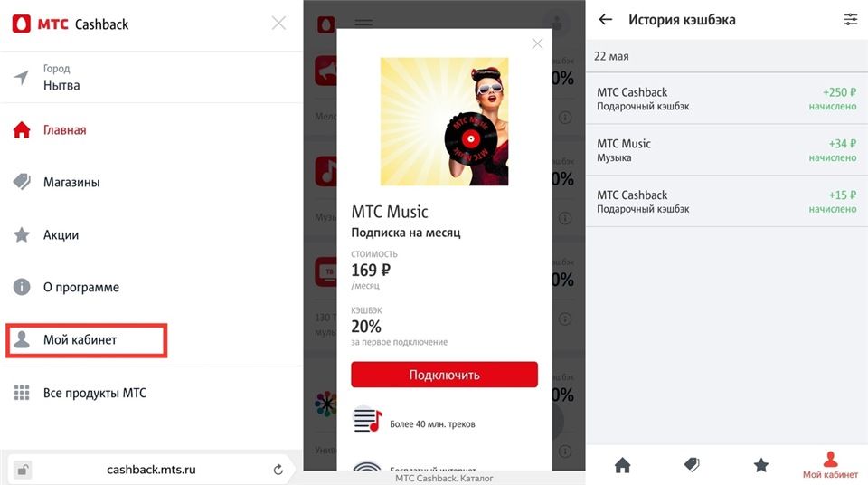868x485 pixels.
Task: Click the cashback.mts.ru address bar
Action: point(151,470)
